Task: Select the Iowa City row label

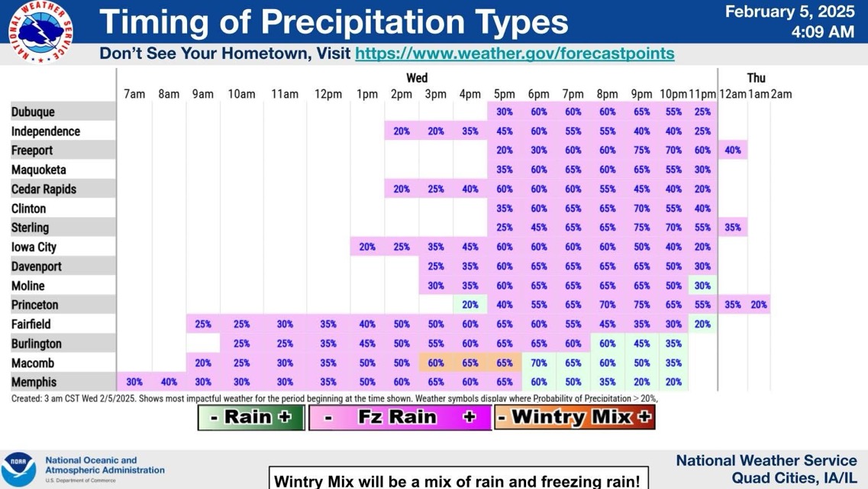Action: pos(34,247)
